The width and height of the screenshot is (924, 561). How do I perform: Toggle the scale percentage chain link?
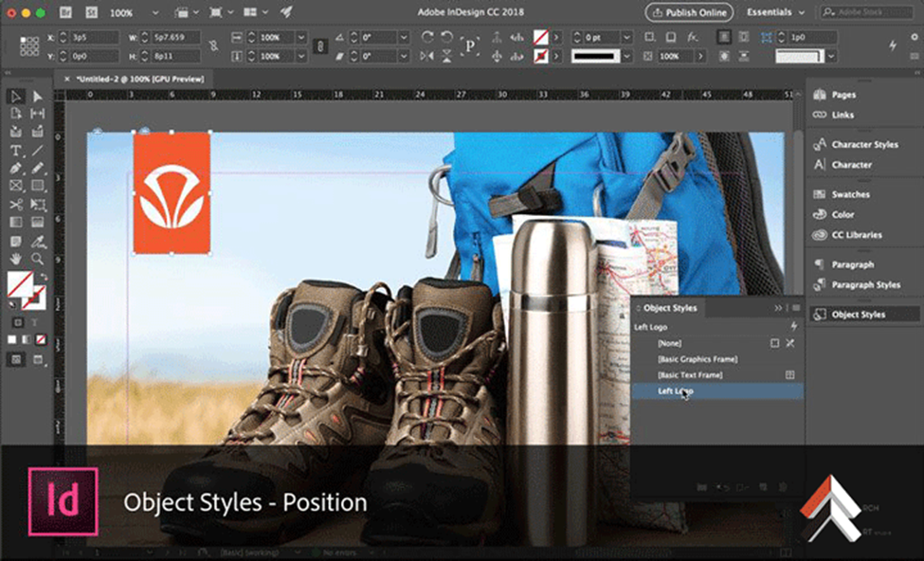(x=319, y=45)
